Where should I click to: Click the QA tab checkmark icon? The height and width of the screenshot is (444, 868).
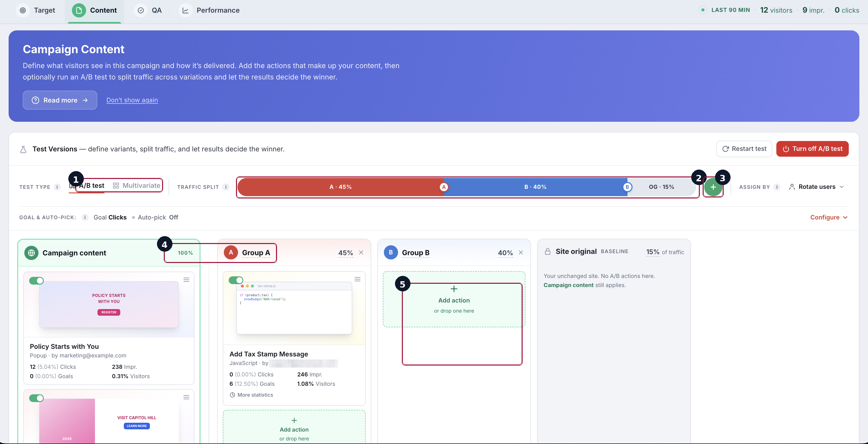(x=141, y=10)
